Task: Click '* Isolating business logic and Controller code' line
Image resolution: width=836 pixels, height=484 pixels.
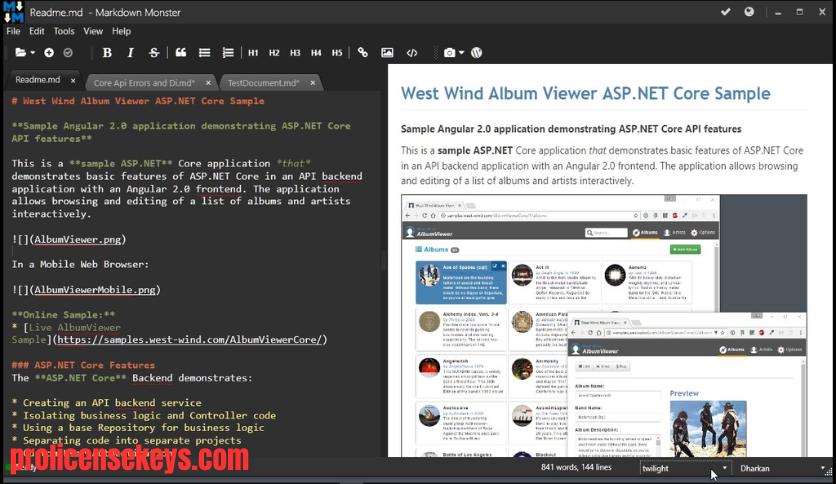Action: point(144,415)
